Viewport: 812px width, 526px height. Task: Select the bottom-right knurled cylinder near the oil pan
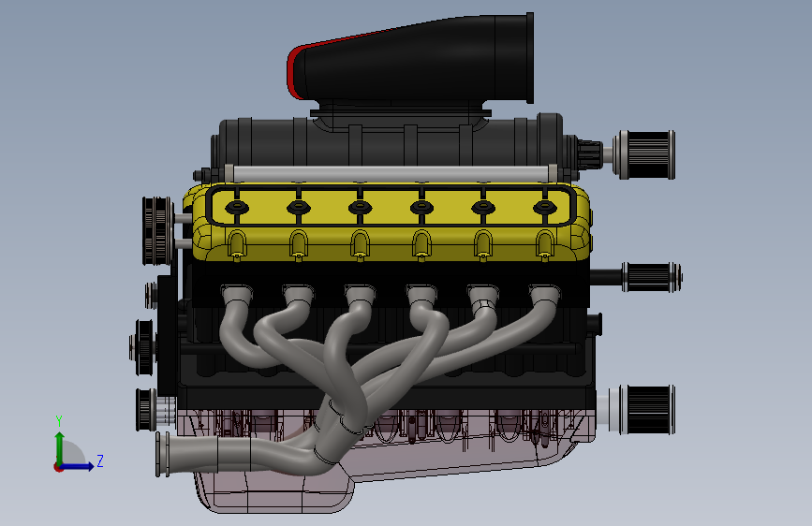(647, 410)
